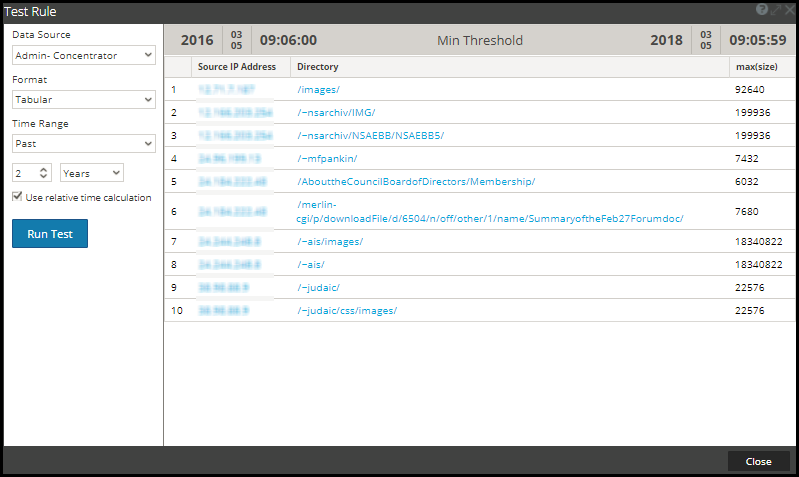Increase the time range number value
This screenshot has height=477, width=799.
pyautogui.click(x=44, y=170)
